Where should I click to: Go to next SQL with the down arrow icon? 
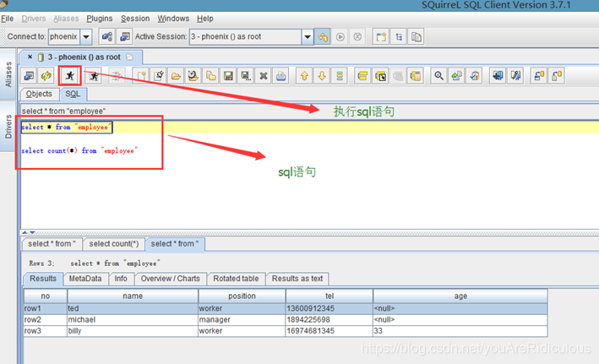point(322,76)
